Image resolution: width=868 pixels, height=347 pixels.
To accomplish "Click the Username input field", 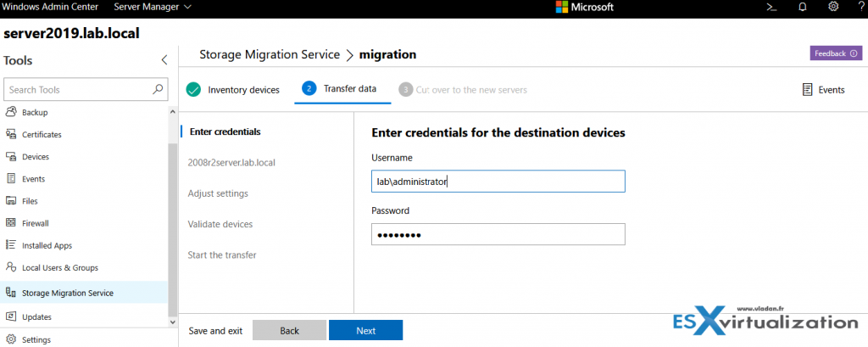I will point(498,182).
